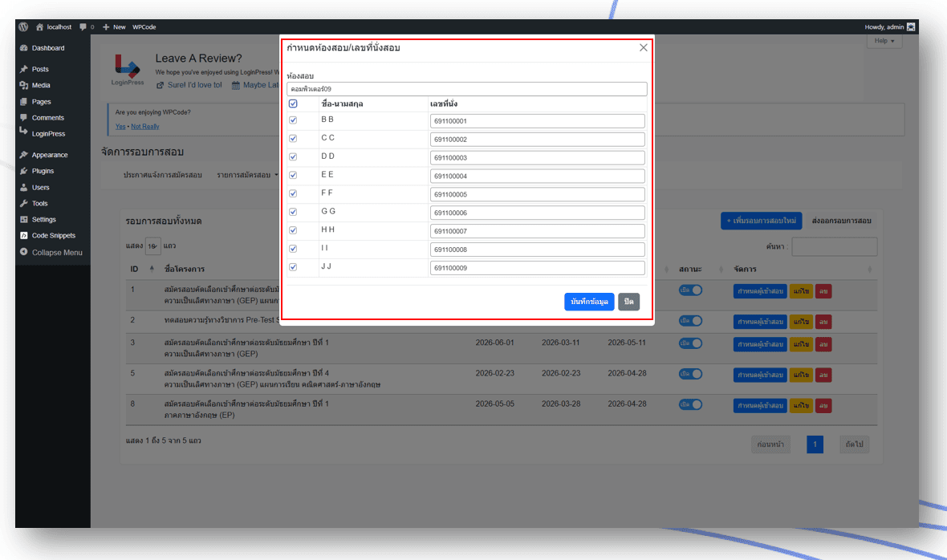This screenshot has height=560, width=947.
Task: Click the seat number field showing 691100005
Action: (x=538, y=194)
